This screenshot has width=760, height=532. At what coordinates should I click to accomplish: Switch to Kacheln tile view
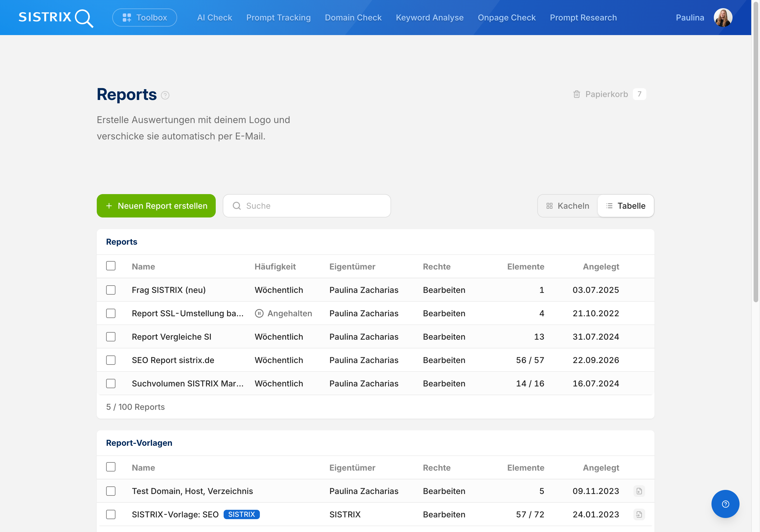coord(568,206)
